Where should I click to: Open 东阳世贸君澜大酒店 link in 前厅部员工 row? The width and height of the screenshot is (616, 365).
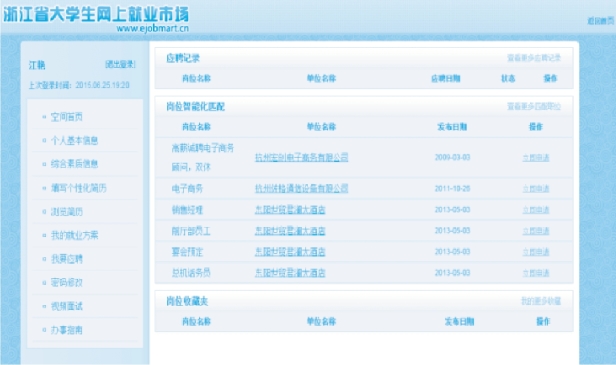[290, 231]
